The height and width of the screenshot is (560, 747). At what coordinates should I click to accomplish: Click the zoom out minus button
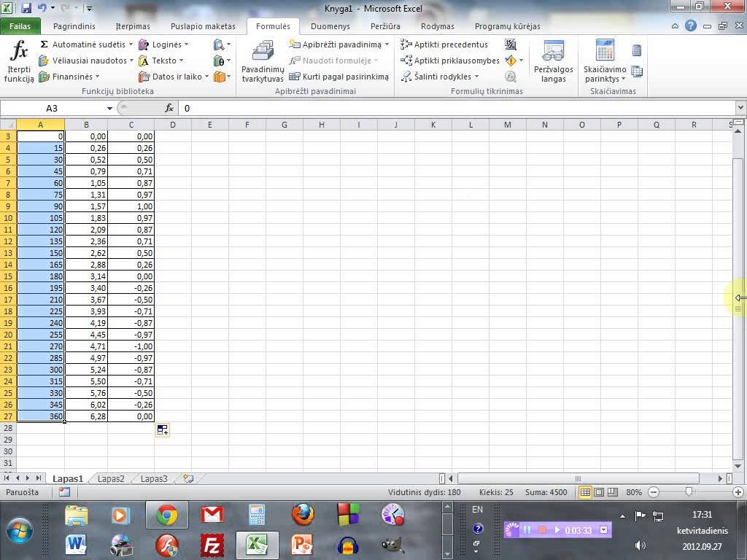[654, 492]
